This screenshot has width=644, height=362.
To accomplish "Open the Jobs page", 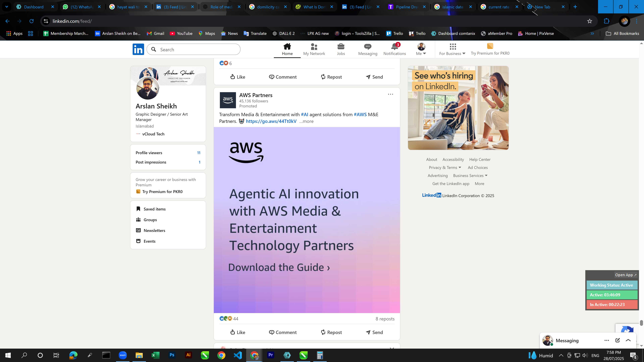I will click(x=341, y=49).
